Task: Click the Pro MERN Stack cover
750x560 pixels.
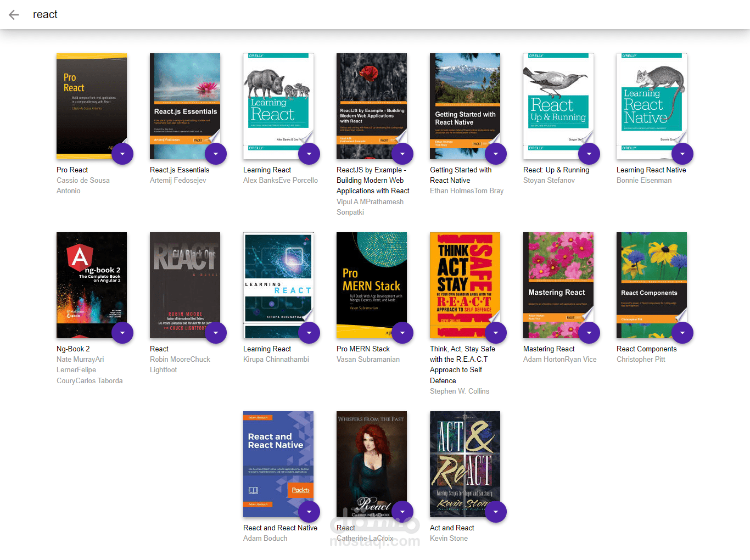Action: coord(372,285)
